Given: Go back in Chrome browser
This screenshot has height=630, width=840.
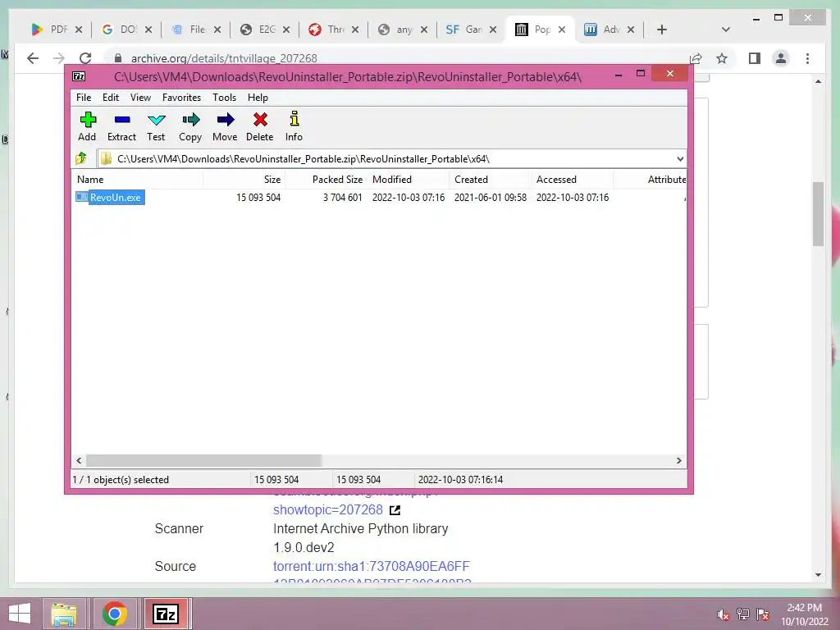Looking at the screenshot, I should (x=33, y=58).
